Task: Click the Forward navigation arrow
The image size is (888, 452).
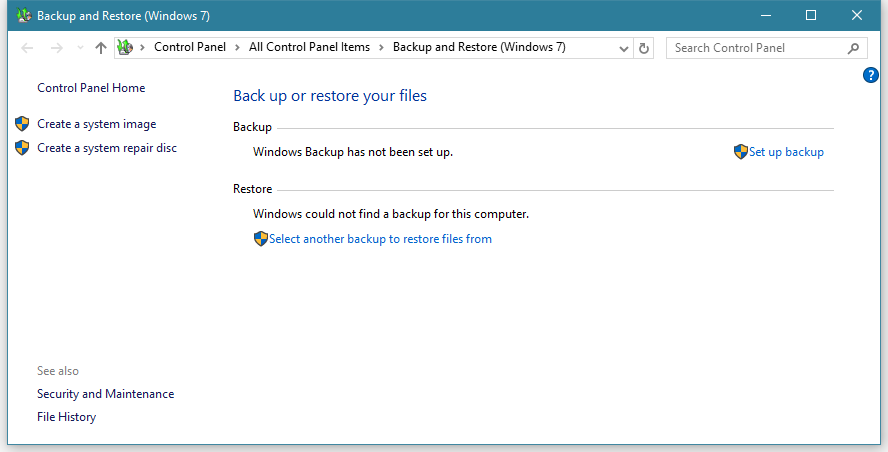Action: [x=57, y=48]
